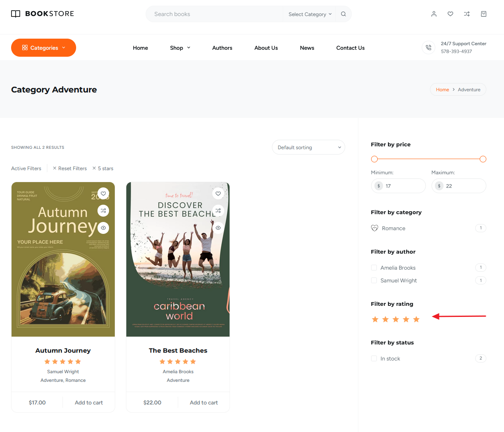Click the compare (shuffle) icon in the header
504x432 pixels.
[467, 14]
